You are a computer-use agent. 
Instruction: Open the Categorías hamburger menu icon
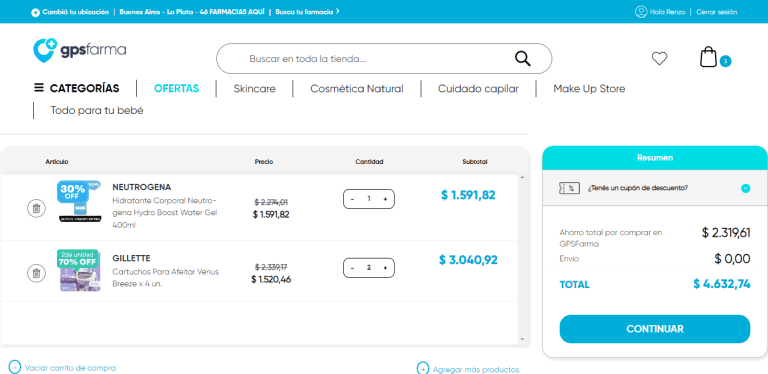[x=39, y=88]
